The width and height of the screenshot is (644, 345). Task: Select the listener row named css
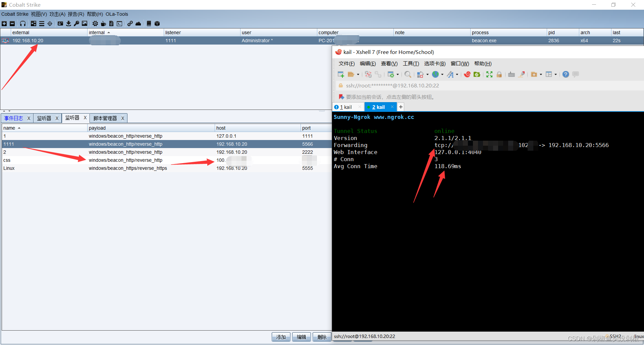click(x=167, y=160)
